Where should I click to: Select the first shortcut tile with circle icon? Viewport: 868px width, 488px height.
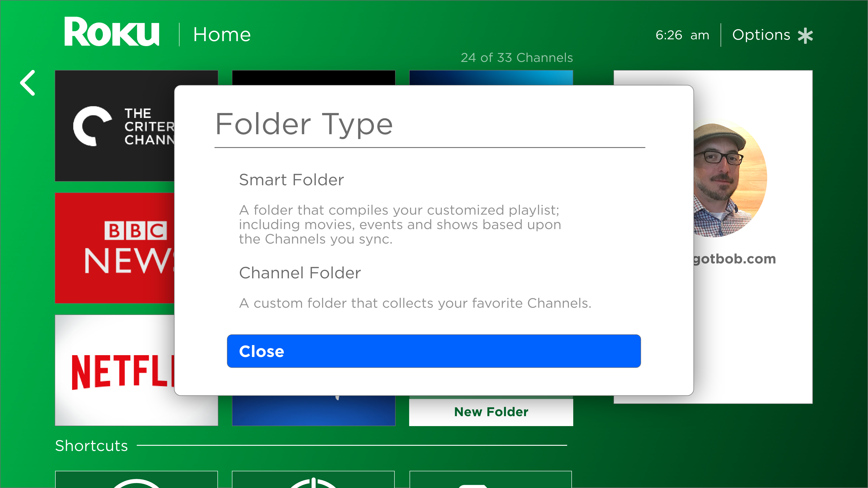[137, 480]
